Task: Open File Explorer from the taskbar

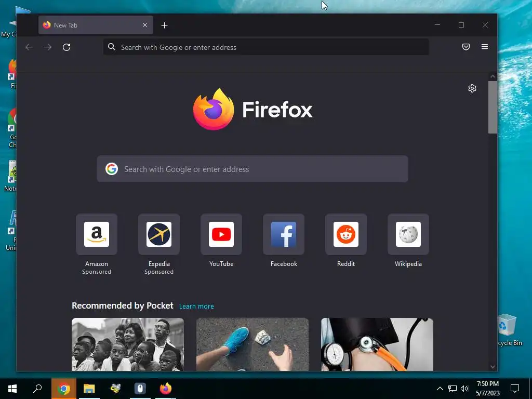Action: [x=89, y=389]
